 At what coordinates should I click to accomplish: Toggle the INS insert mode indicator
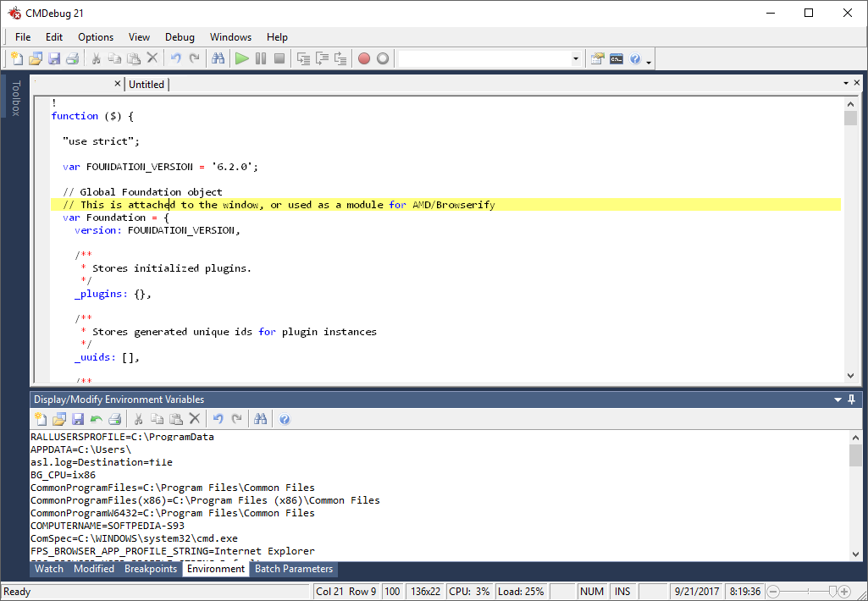point(622,591)
